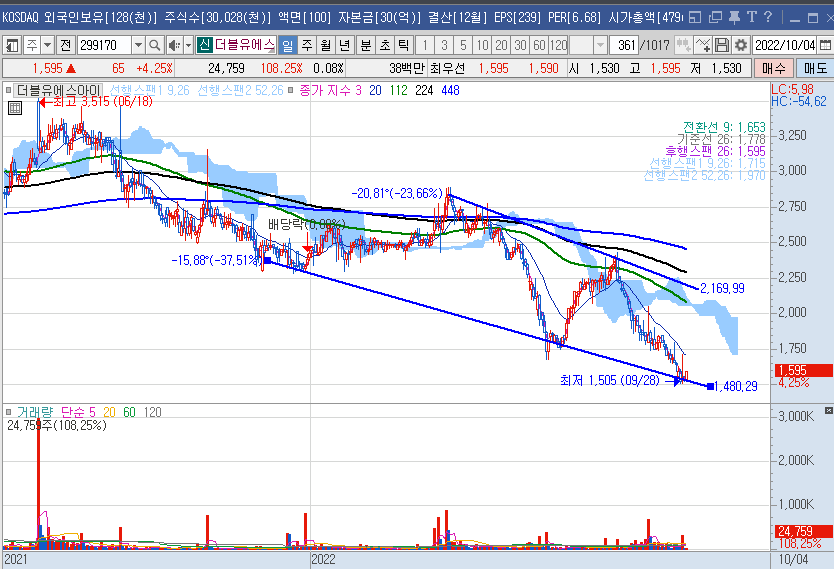Image resolution: width=834 pixels, height=569 pixels.
Task: Select the 120 interval button
Action: pyautogui.click(x=558, y=45)
